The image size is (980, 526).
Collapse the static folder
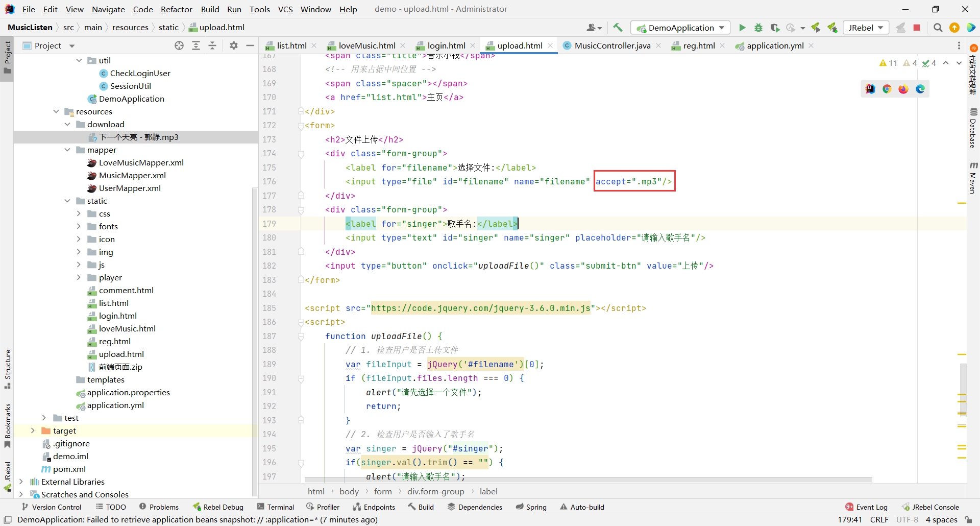point(67,201)
